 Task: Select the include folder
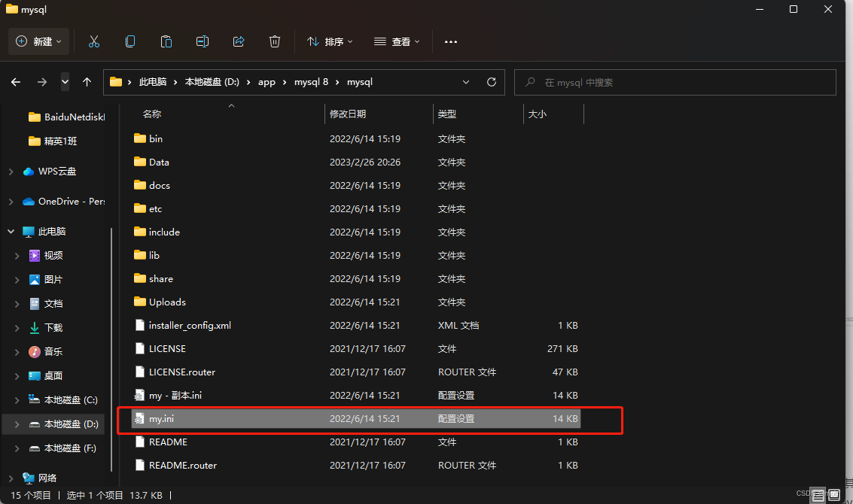(x=164, y=232)
